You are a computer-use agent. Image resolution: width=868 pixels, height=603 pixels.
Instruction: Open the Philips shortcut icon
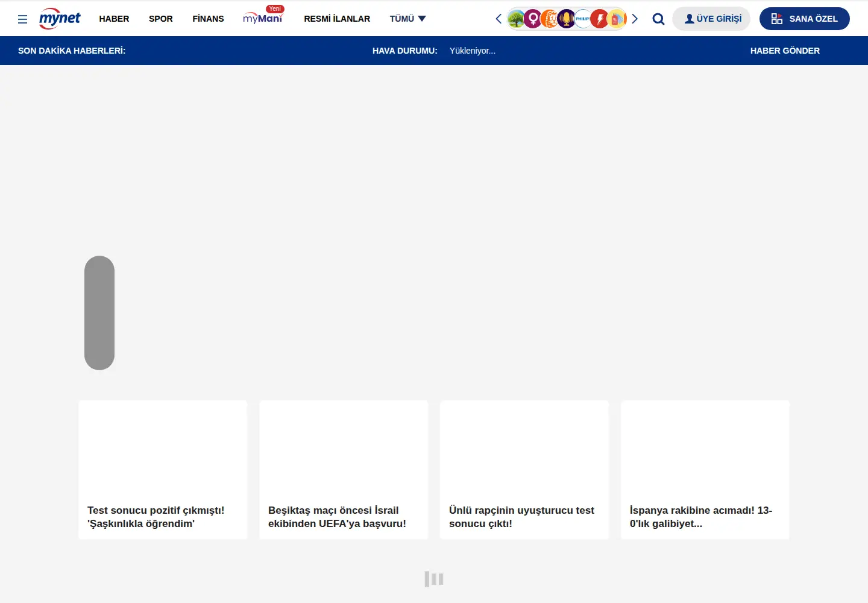click(583, 19)
